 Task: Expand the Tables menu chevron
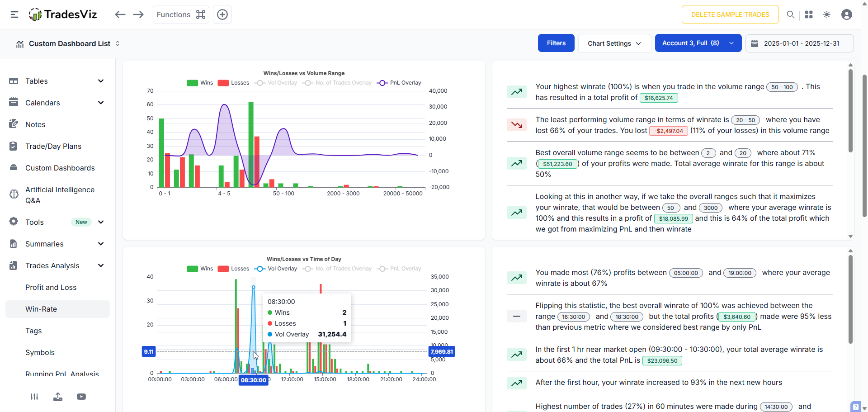click(x=101, y=81)
